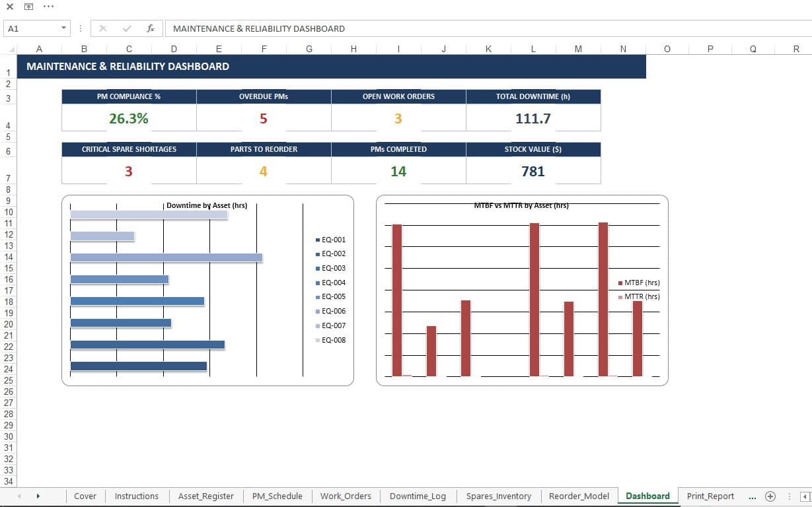Select the open work orders value 3

(x=398, y=119)
